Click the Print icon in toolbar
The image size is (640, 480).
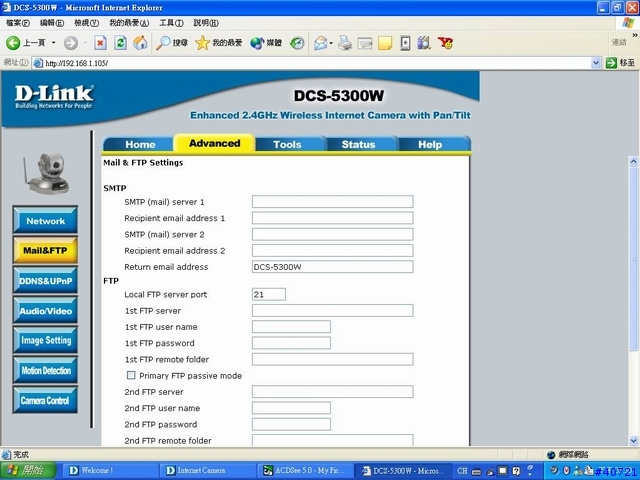(345, 42)
